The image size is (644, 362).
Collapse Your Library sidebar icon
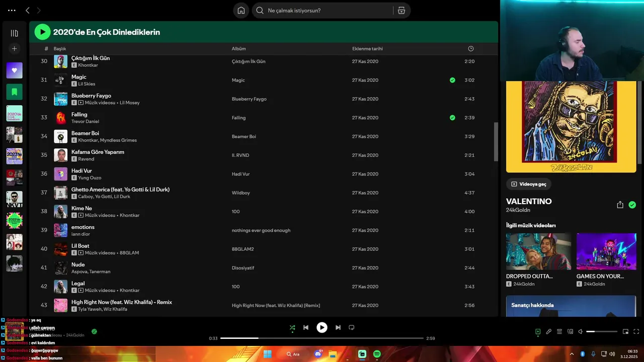point(14,33)
